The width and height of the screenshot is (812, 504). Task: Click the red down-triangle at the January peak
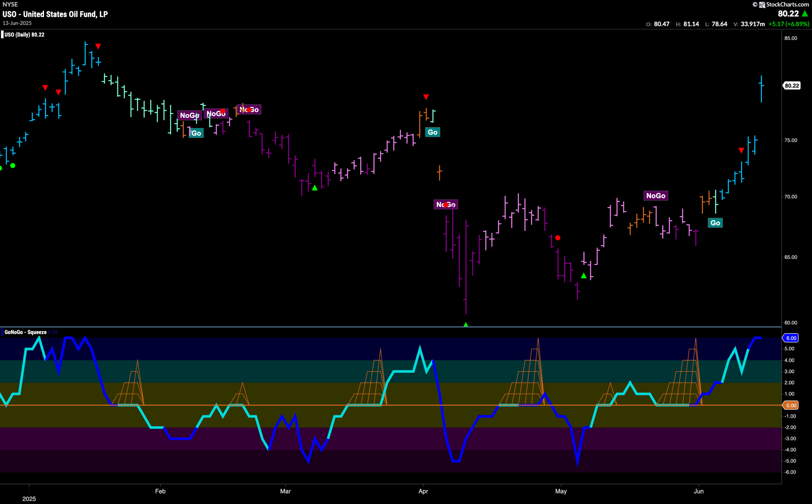point(98,46)
